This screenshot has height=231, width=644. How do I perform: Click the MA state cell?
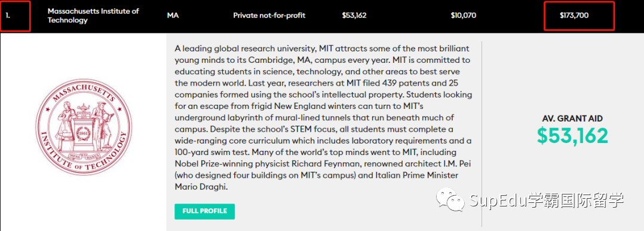click(173, 16)
